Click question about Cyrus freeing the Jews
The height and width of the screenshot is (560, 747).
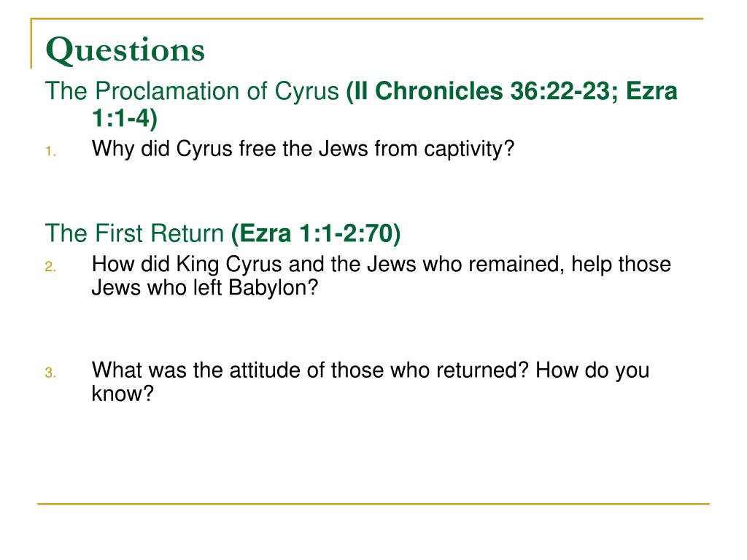click(303, 149)
